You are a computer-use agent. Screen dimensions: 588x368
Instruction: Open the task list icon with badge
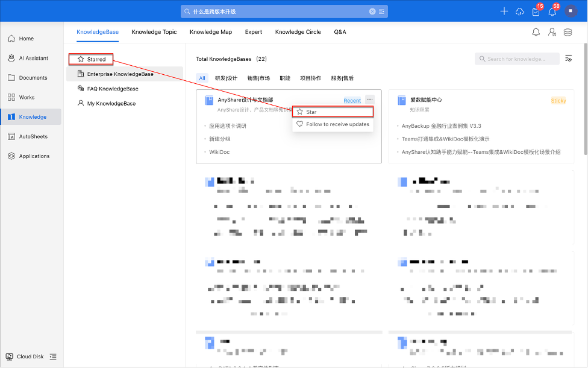coord(536,11)
